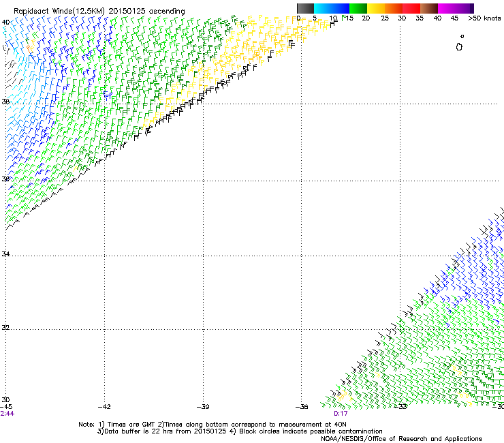
Task: Click 'NOAA/NESDIS/Office of Research and Applications' credit
Action: [401, 439]
